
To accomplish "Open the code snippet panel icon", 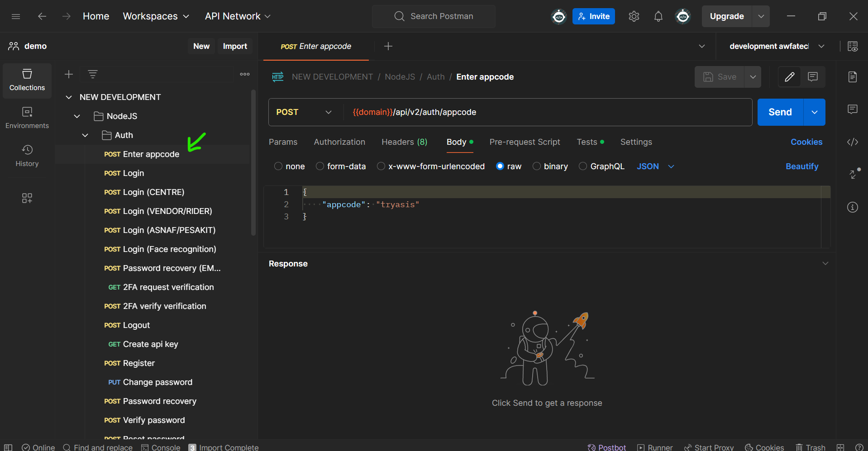I will pyautogui.click(x=852, y=142).
